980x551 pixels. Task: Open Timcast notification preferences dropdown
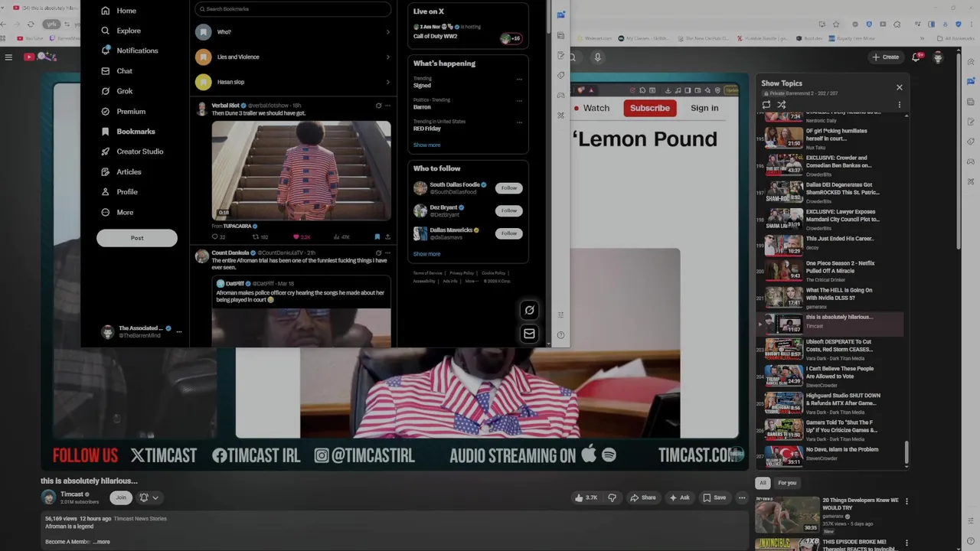point(149,497)
